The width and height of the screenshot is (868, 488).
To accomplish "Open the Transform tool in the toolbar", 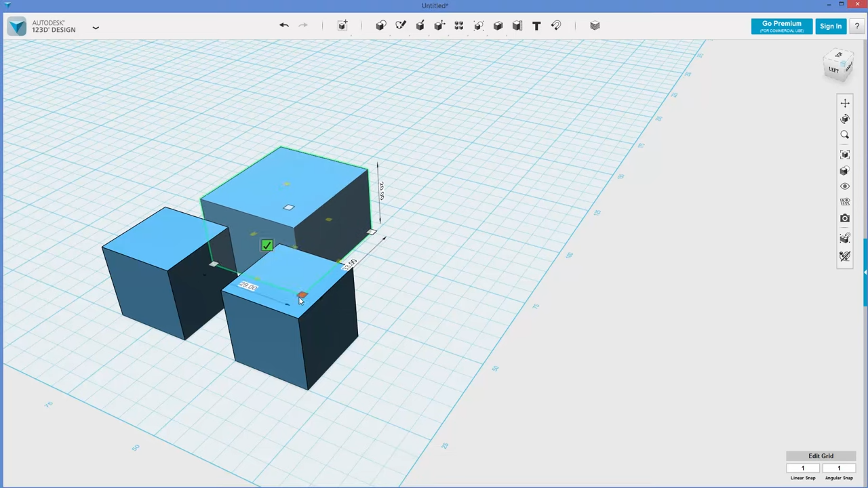I will (x=342, y=26).
